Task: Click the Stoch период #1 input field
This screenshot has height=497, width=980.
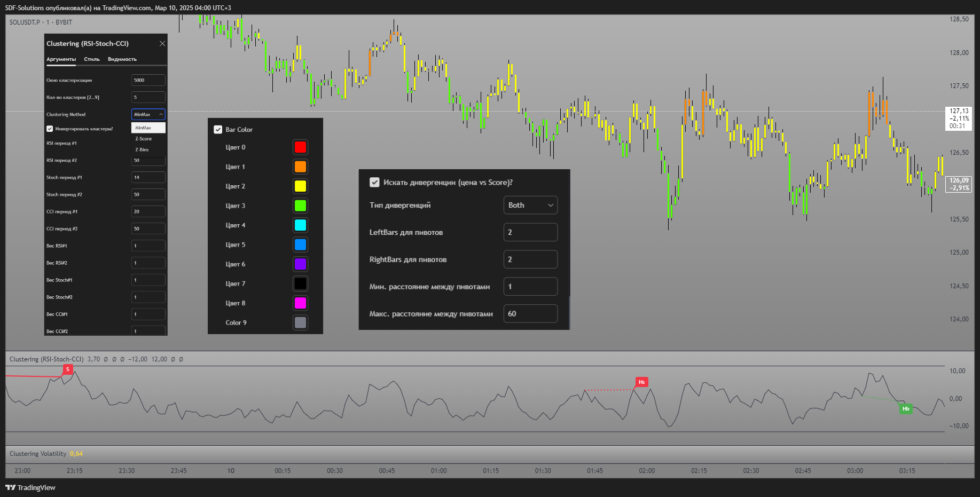Action: (148, 177)
